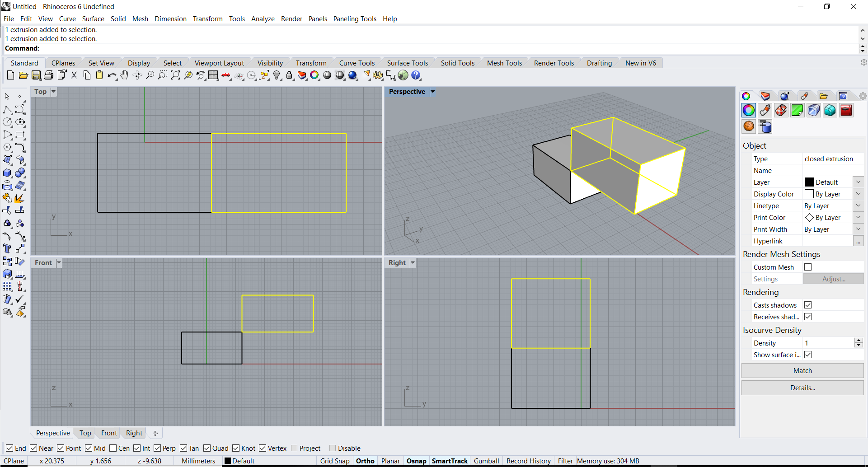The image size is (868, 467).
Task: Click the Explode tool icon
Action: pyautogui.click(x=19, y=198)
